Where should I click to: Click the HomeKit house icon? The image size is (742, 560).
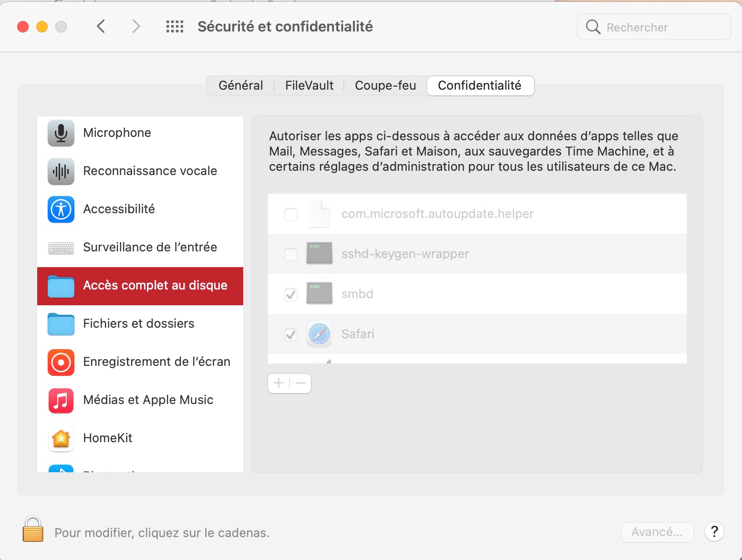[x=61, y=438]
